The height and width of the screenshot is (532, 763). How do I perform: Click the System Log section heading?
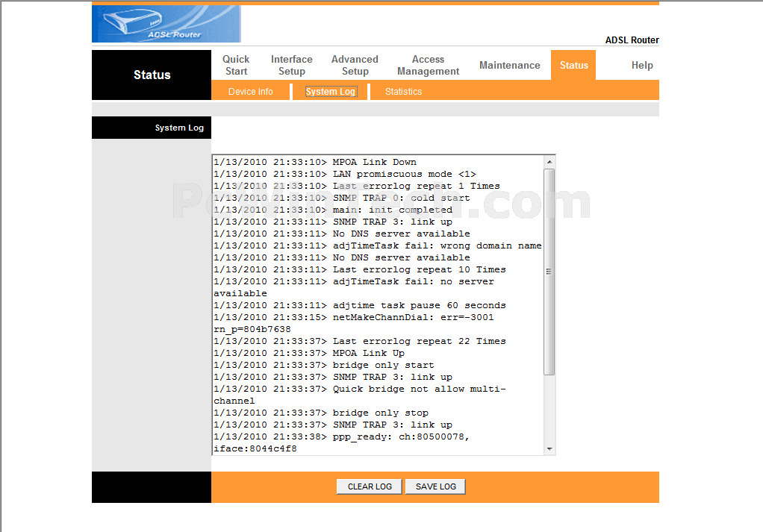point(179,128)
